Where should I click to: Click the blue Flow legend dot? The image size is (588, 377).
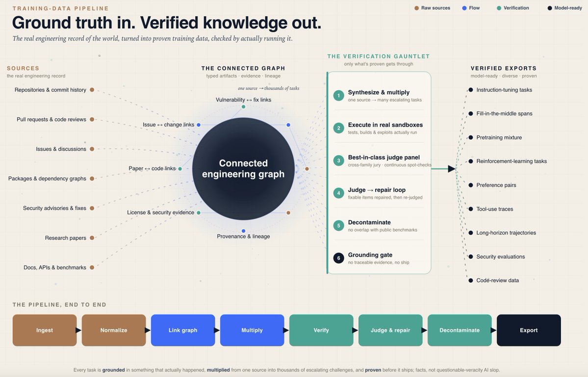pyautogui.click(x=464, y=8)
